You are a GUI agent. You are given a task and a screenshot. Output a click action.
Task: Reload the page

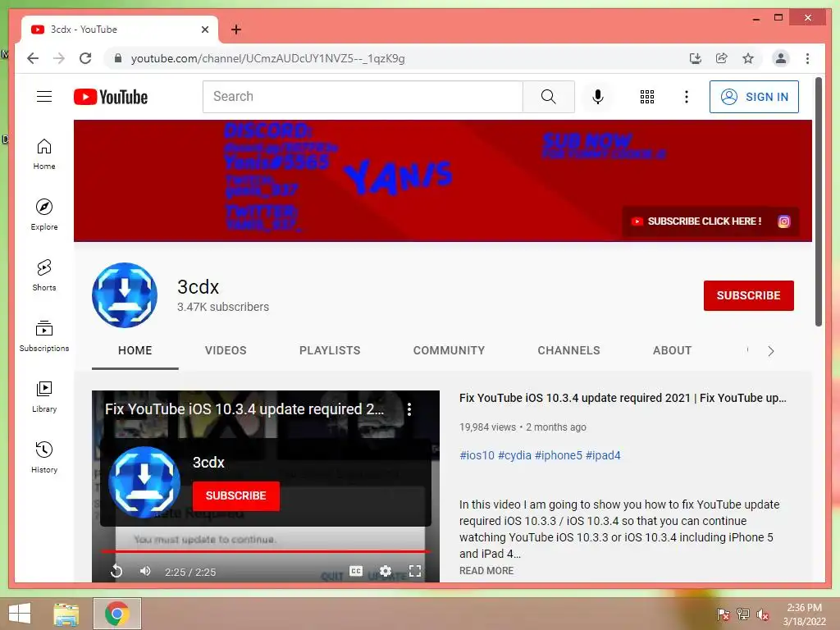(85, 58)
